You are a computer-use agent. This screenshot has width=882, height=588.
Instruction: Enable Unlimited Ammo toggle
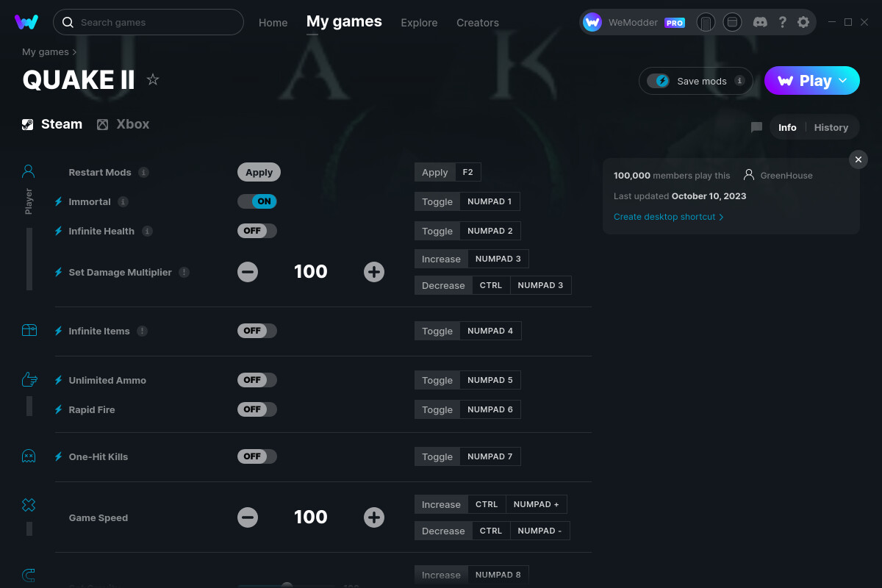pos(257,380)
